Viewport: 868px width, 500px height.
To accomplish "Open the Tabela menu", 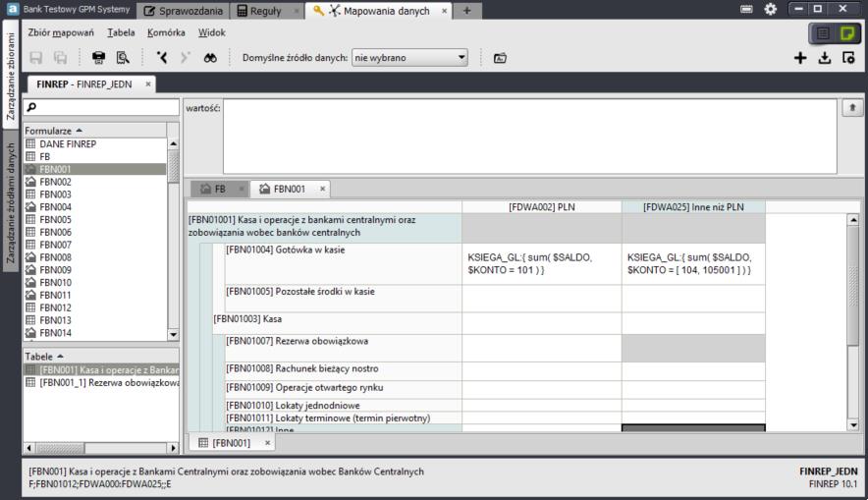I will click(121, 32).
